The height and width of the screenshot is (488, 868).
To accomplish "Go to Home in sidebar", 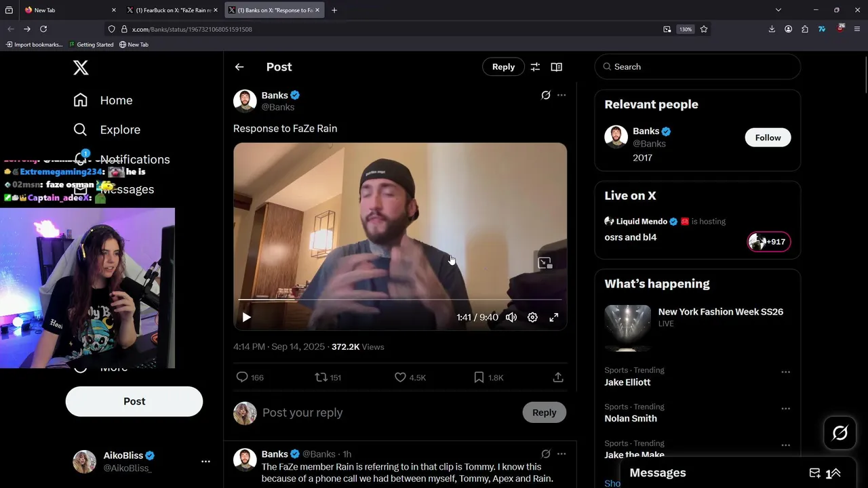I will pos(103,100).
